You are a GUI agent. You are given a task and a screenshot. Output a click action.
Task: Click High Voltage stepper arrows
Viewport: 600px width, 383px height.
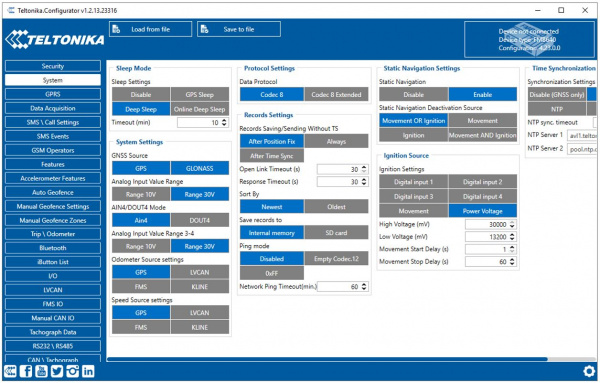pyautogui.click(x=512, y=225)
